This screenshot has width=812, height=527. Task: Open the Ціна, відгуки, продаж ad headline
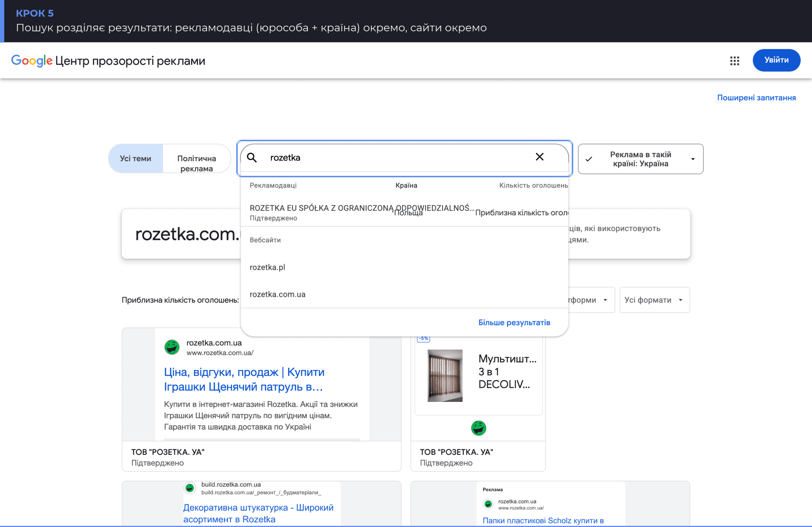tap(244, 379)
